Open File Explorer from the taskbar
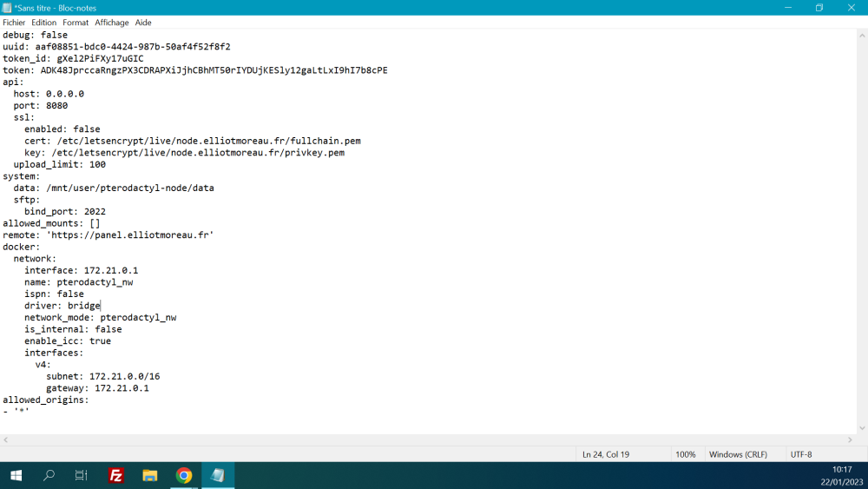The image size is (868, 489). pyautogui.click(x=149, y=475)
